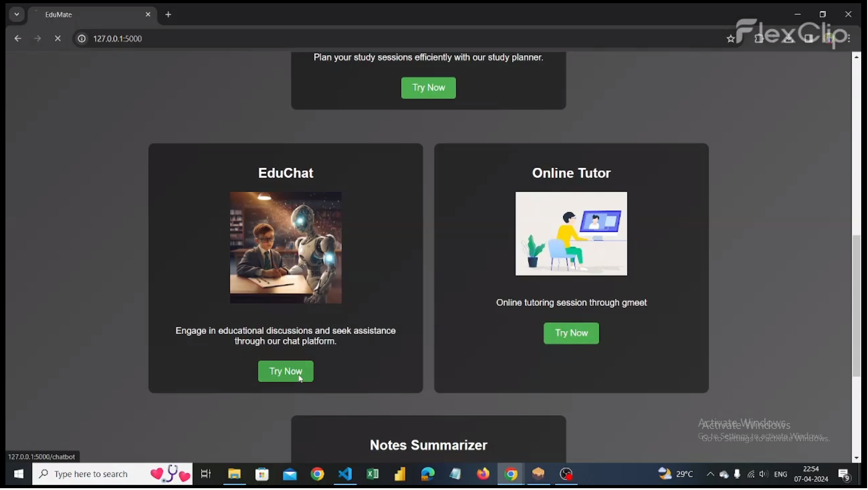Click the EduChat robot image
Viewport: 868px width, 490px height.
pos(286,248)
